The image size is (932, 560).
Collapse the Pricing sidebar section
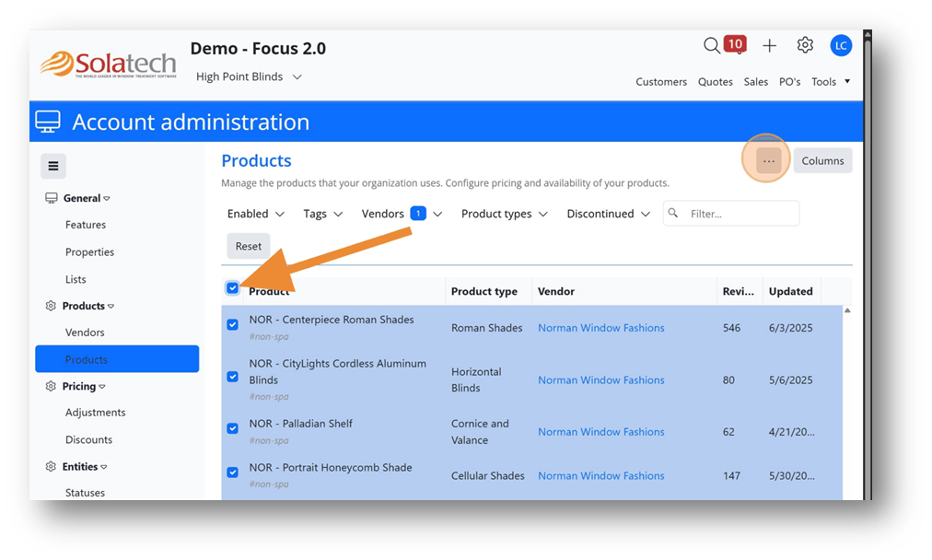pos(83,386)
